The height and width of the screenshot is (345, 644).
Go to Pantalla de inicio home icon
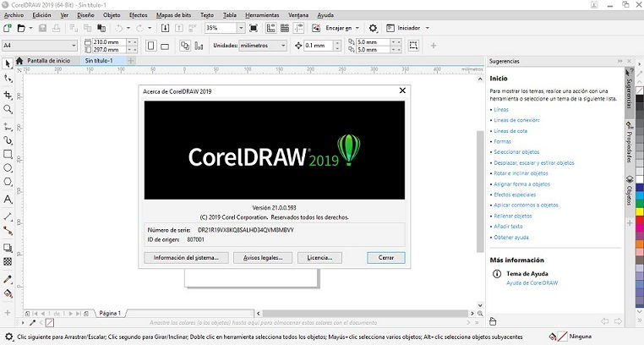19,61
